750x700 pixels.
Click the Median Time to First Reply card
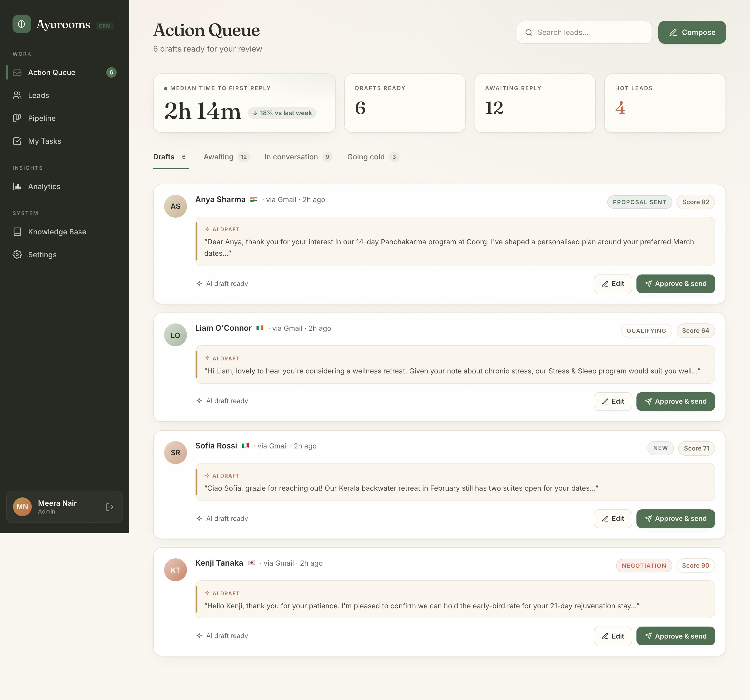(x=245, y=103)
